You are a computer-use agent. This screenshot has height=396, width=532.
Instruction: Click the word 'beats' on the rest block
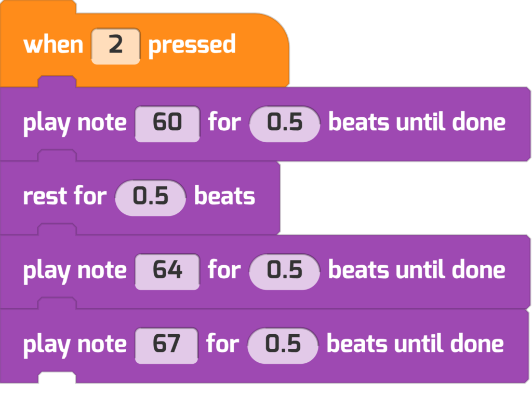click(224, 197)
